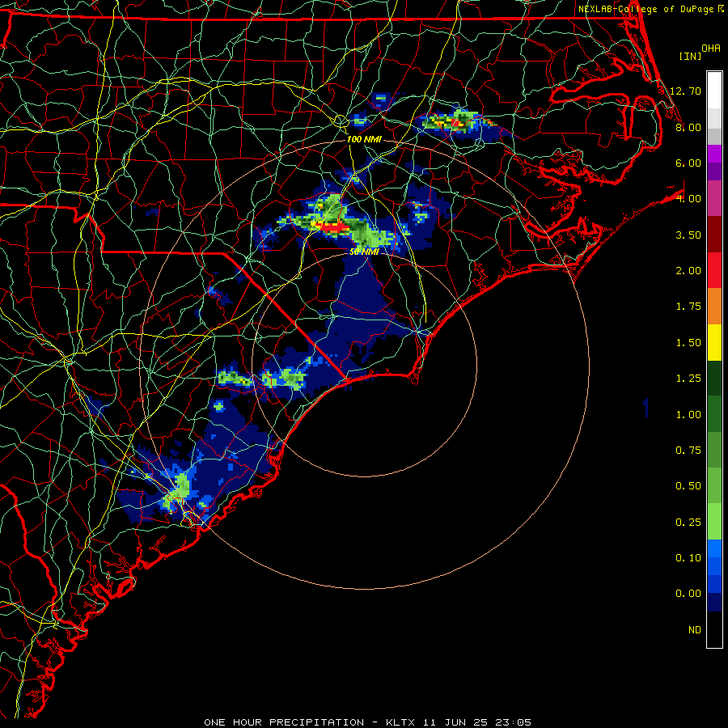Click the 3.50 legend value
The width and height of the screenshot is (728, 728).
(688, 235)
